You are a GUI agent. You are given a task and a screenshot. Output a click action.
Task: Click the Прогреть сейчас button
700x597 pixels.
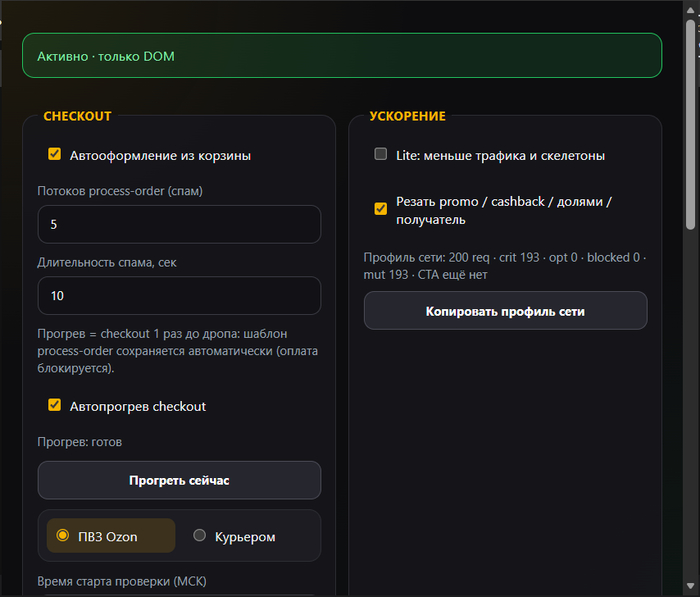179,480
